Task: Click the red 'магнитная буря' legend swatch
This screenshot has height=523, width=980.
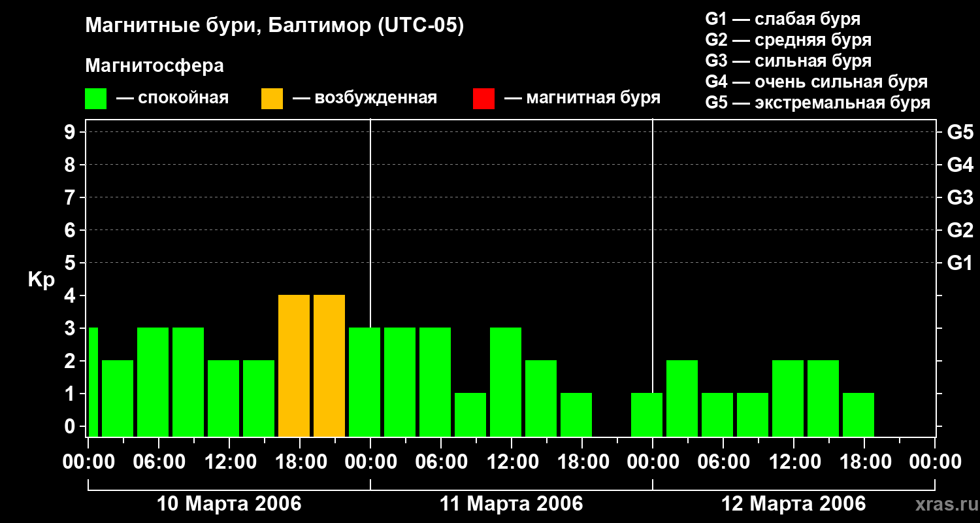Action: point(483,99)
